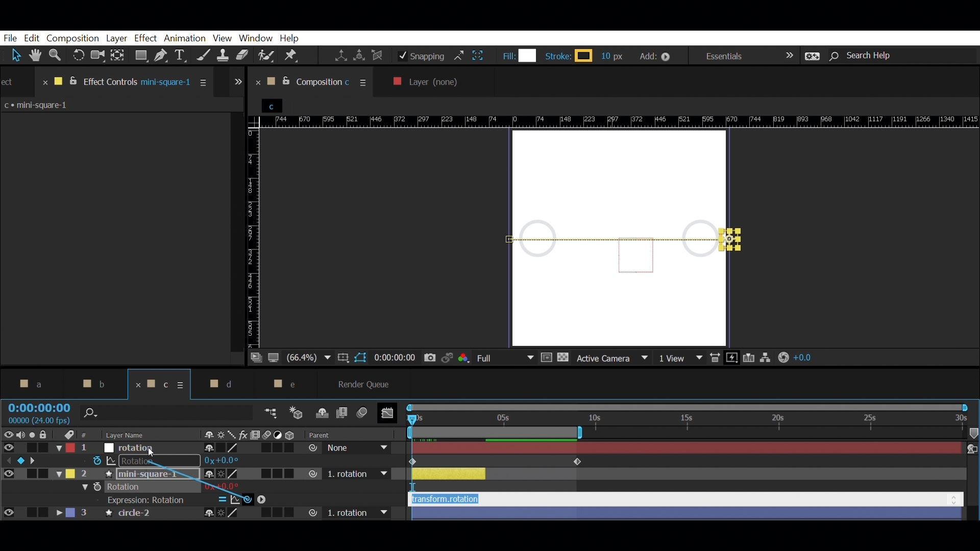The image size is (980, 551).
Task: Collapse the rotation layer twirl arrow
Action: [x=59, y=448]
